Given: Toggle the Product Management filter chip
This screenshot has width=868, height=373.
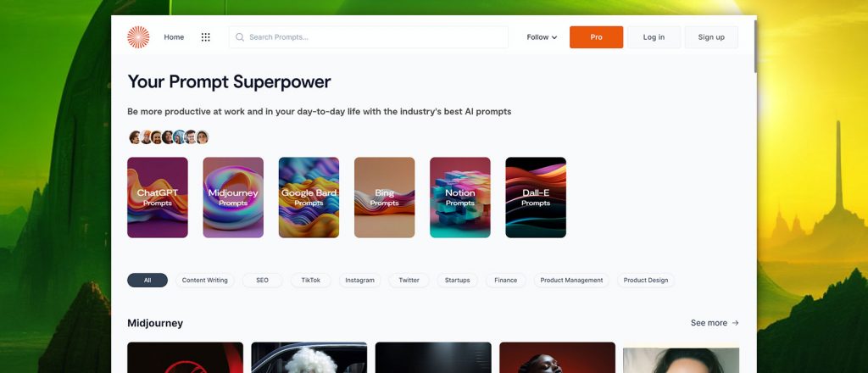Looking at the screenshot, I should [x=571, y=280].
